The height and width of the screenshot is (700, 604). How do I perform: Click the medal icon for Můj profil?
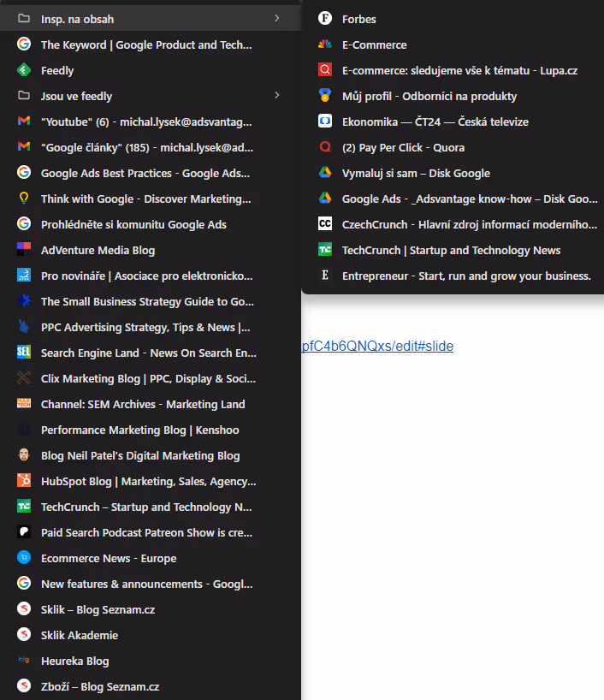coord(325,96)
